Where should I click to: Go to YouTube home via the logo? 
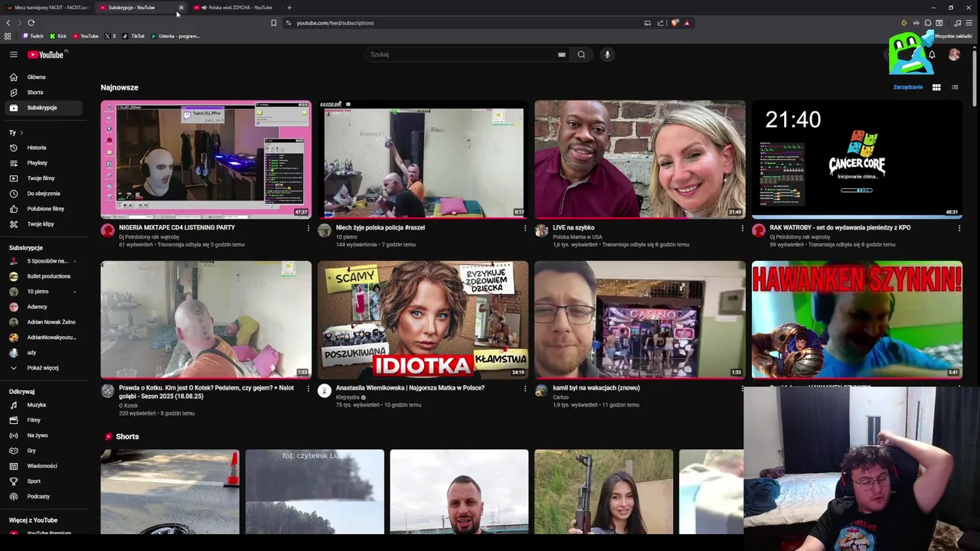47,54
